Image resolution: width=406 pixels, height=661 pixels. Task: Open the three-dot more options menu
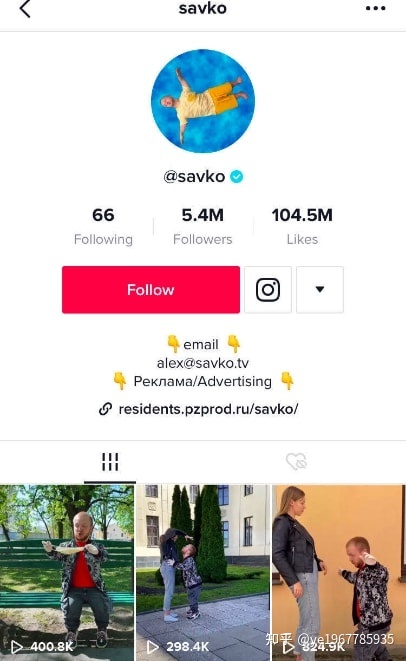coord(376,8)
